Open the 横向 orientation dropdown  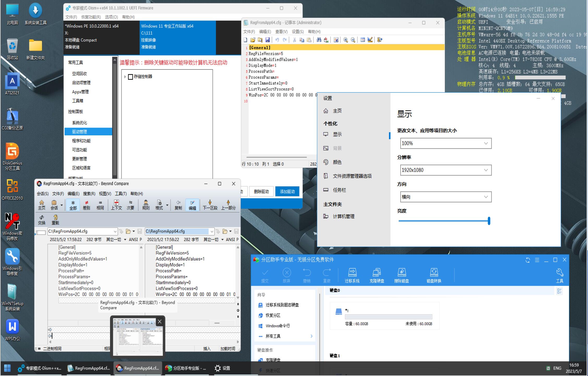pyautogui.click(x=446, y=197)
